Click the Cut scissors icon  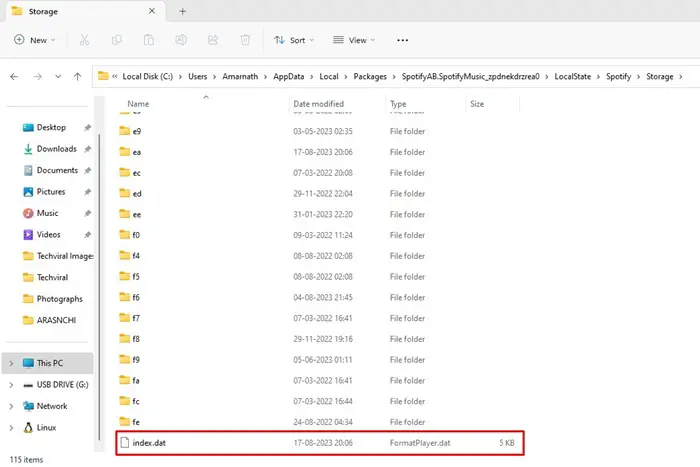[x=84, y=40]
